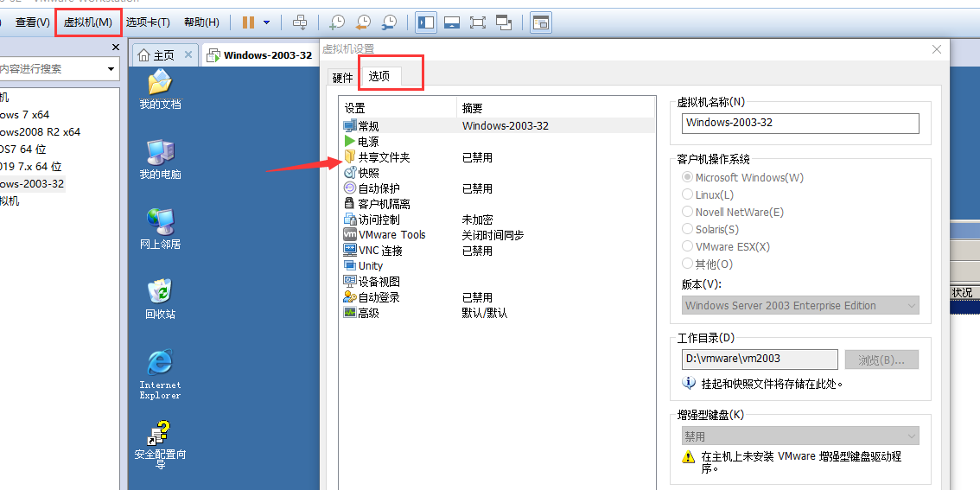The image size is (980, 490).
Task: Click the 未加密 summary text
Action: (477, 220)
